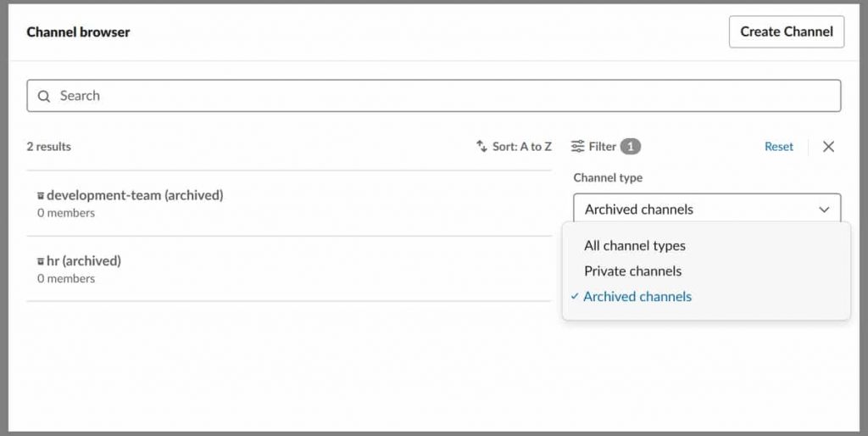Click the search magnifier icon
The width and height of the screenshot is (868, 436).
44,96
